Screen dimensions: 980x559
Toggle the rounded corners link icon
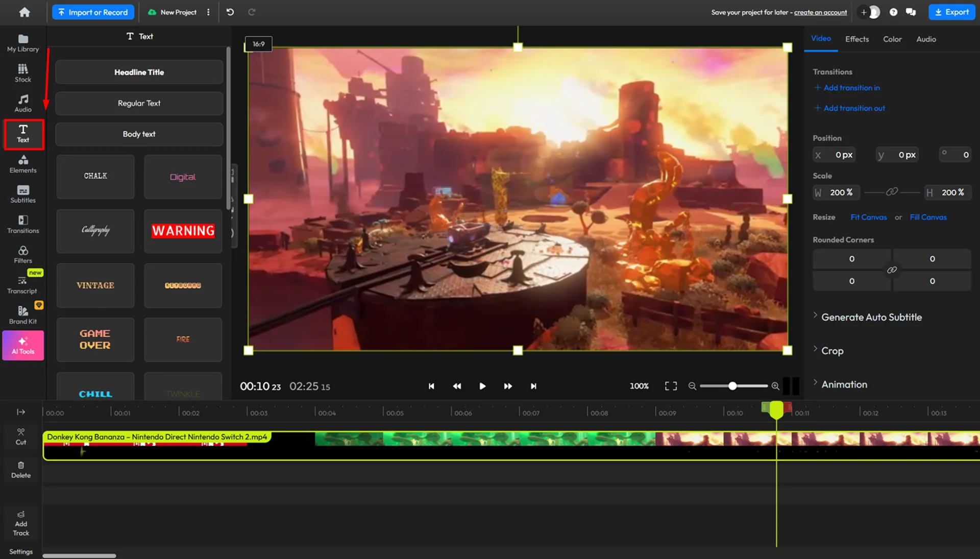[892, 270]
